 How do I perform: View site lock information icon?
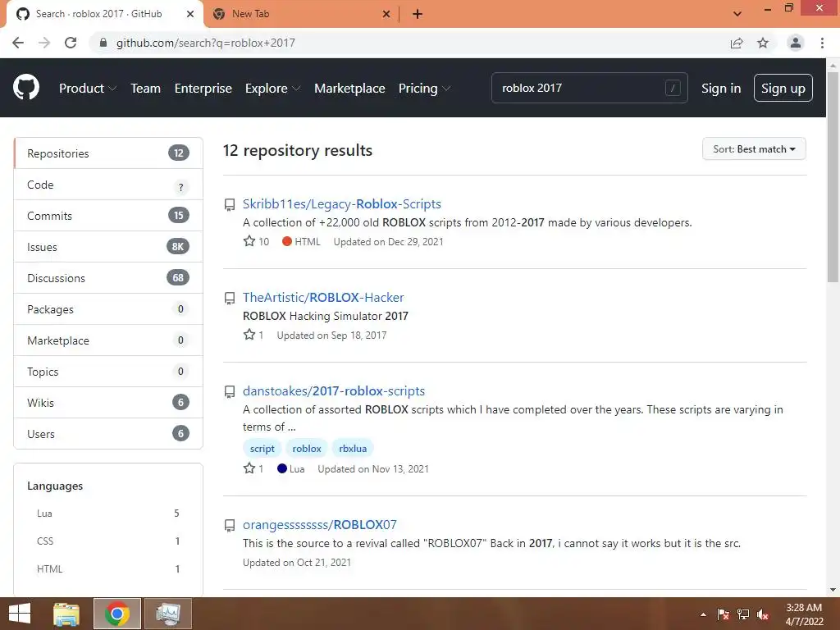click(103, 43)
